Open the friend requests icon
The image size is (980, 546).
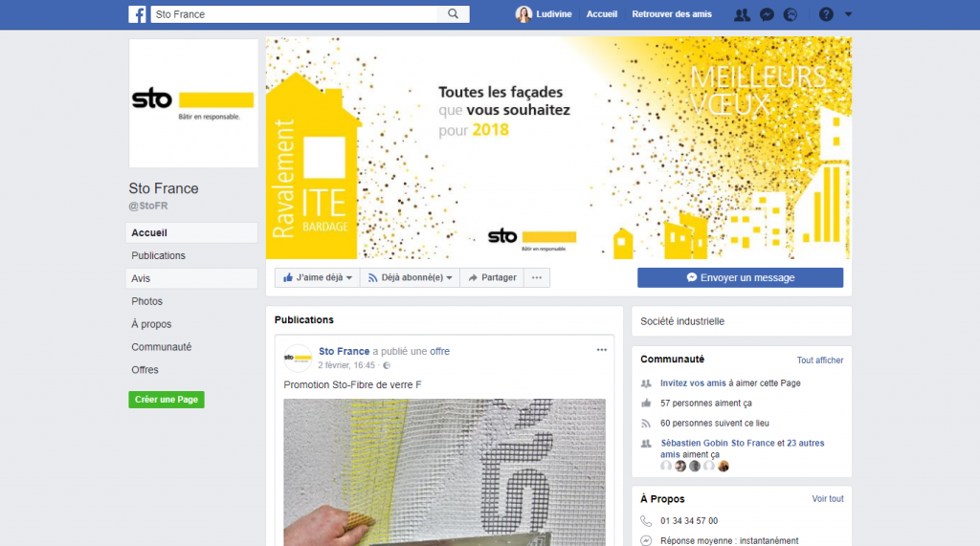click(742, 14)
